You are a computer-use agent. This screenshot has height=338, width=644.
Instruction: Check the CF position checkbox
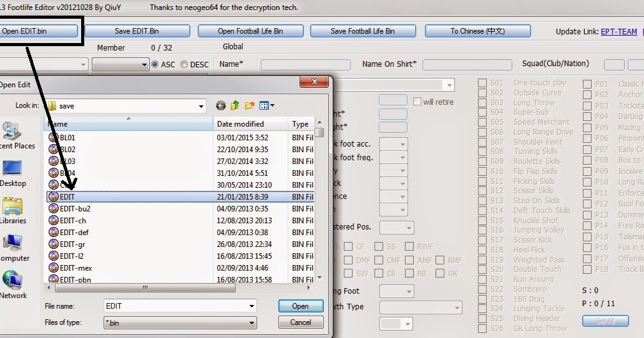coord(348,246)
